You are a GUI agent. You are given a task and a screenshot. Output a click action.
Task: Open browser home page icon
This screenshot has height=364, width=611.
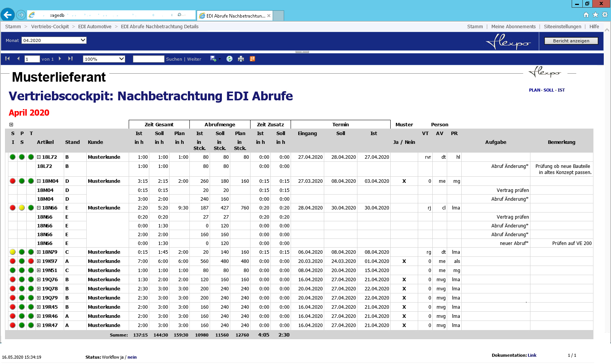tap(586, 15)
